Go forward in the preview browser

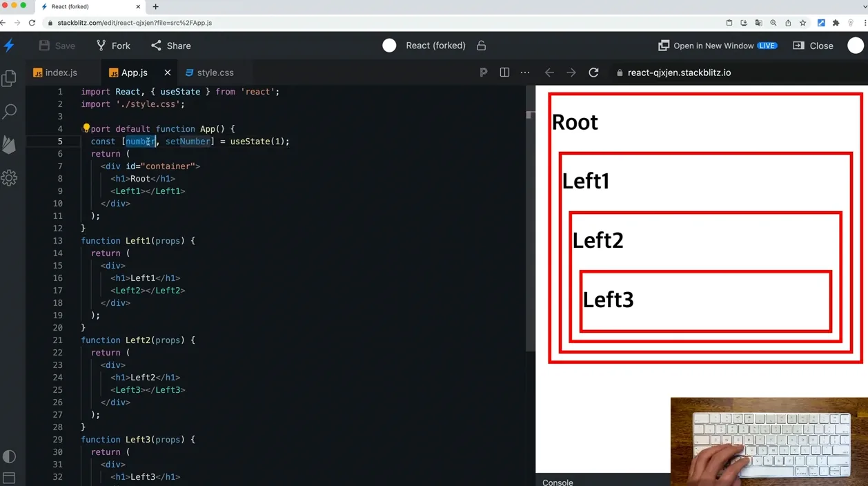tap(571, 72)
